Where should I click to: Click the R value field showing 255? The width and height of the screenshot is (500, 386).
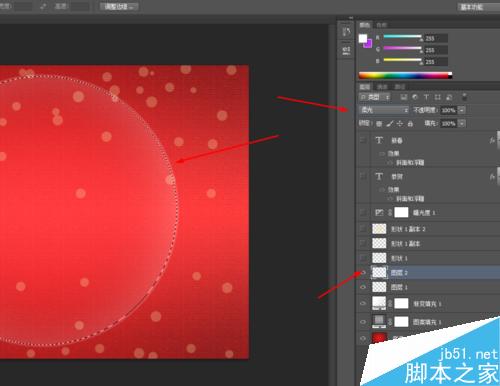[436, 38]
